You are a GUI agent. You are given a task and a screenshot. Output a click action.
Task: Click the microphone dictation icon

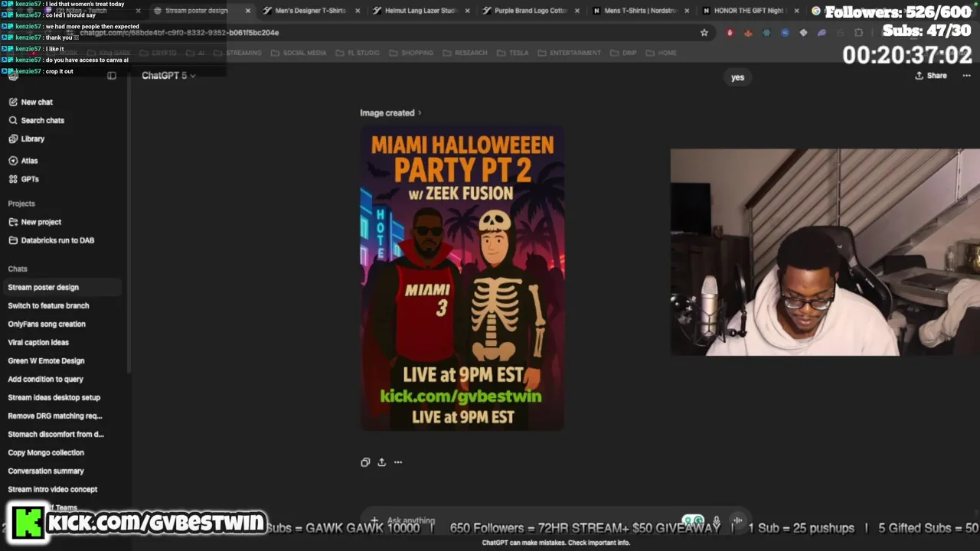pos(717,520)
